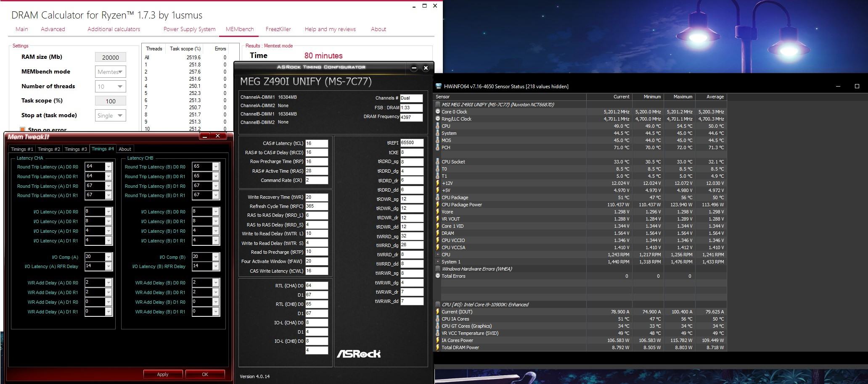Switch to the Main tab in DRAM Calculator
This screenshot has width=868, height=384.
(x=22, y=29)
